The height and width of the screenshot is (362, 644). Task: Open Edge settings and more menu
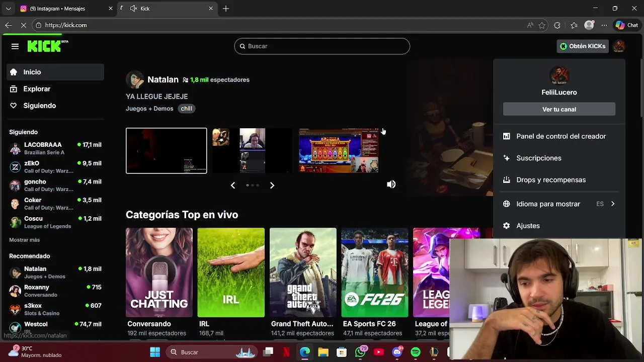[604, 25]
